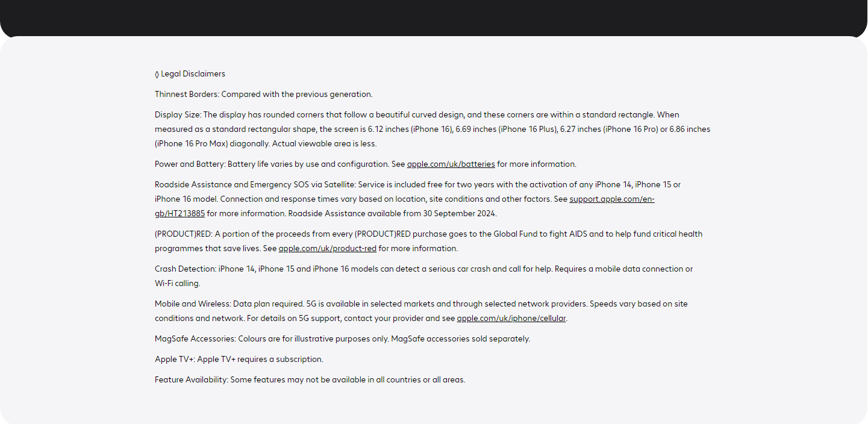The image size is (868, 424).
Task: Click the dark banner at page top
Action: 434,18
